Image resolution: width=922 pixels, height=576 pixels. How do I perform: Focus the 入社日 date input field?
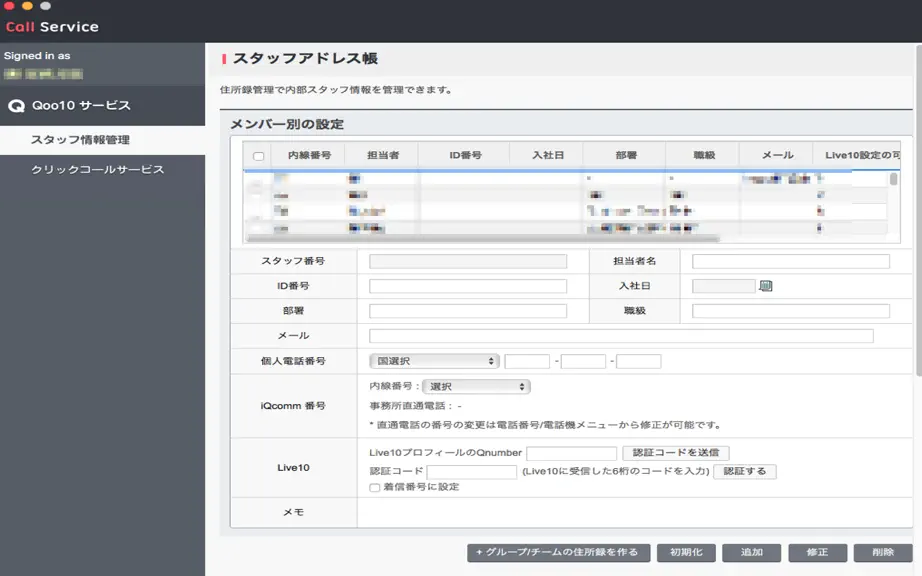tap(724, 286)
